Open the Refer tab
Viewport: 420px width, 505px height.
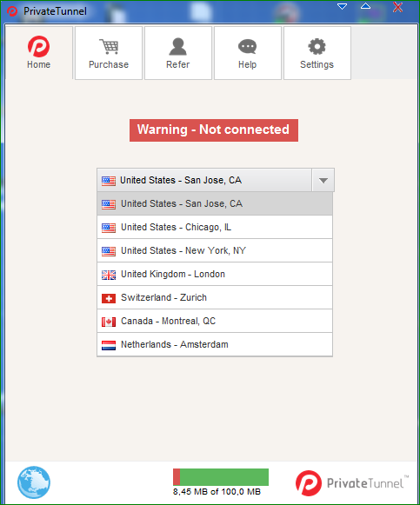(x=178, y=53)
